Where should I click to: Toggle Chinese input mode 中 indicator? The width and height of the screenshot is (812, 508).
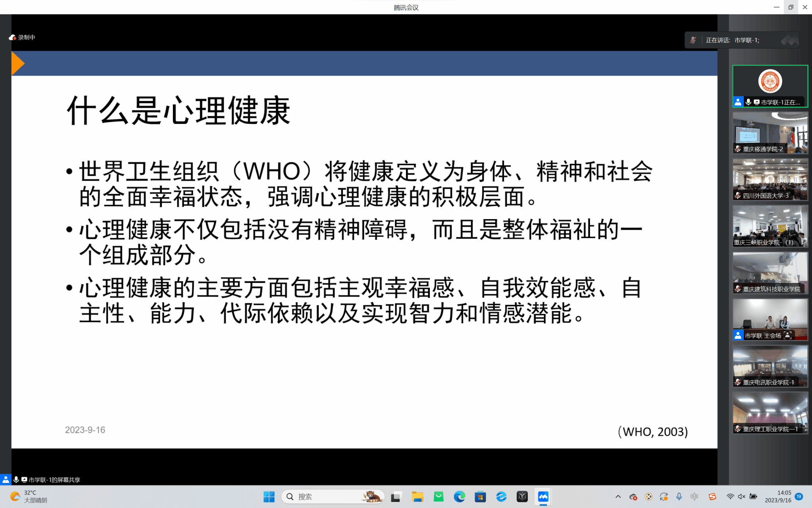click(x=694, y=496)
